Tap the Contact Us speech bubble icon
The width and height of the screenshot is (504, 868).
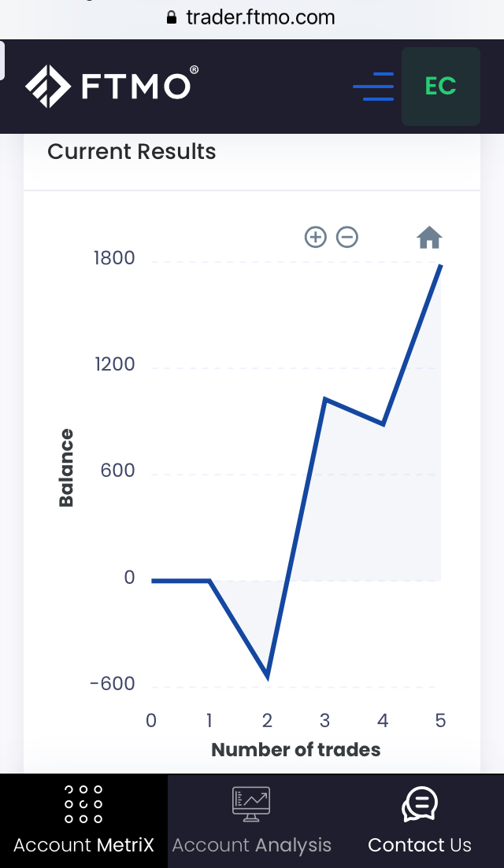click(x=419, y=804)
